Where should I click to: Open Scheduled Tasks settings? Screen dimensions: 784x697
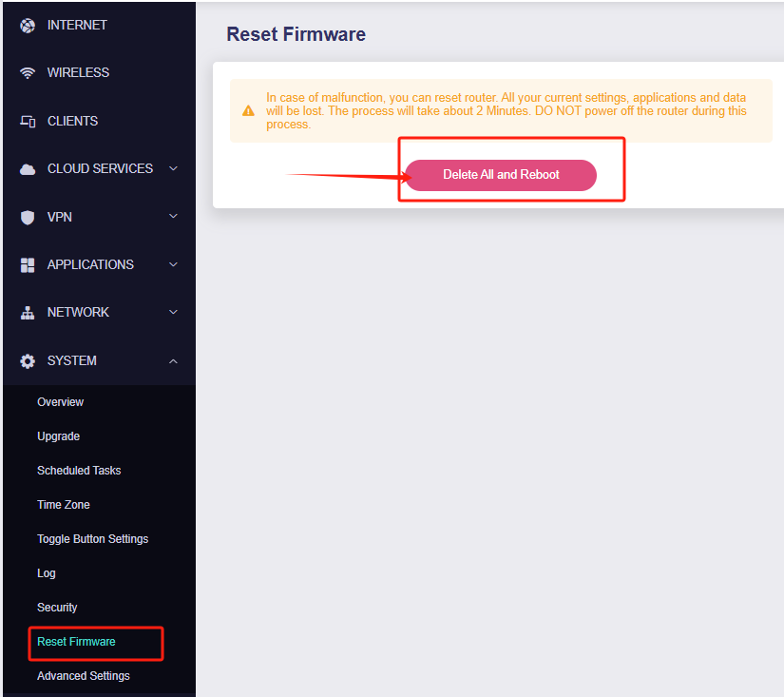79,471
